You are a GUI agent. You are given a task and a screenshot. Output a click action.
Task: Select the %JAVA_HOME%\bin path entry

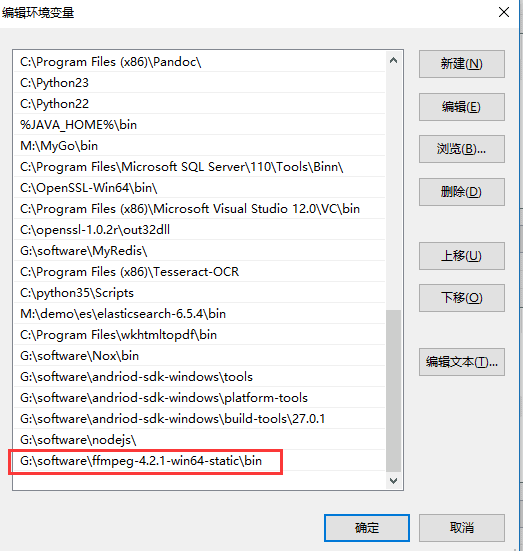click(200, 125)
